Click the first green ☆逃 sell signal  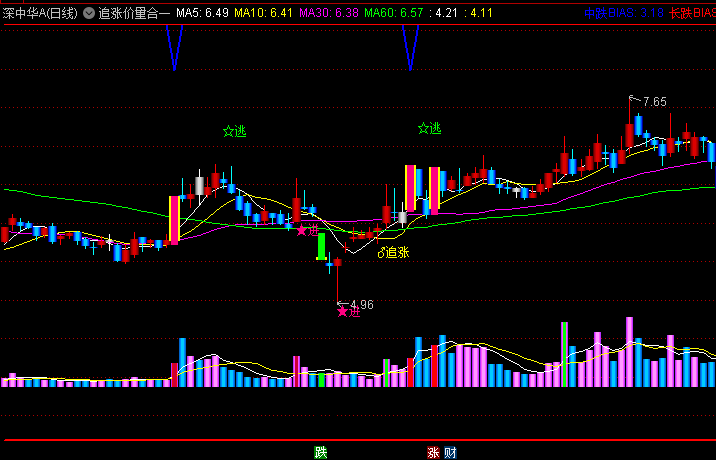(235, 132)
